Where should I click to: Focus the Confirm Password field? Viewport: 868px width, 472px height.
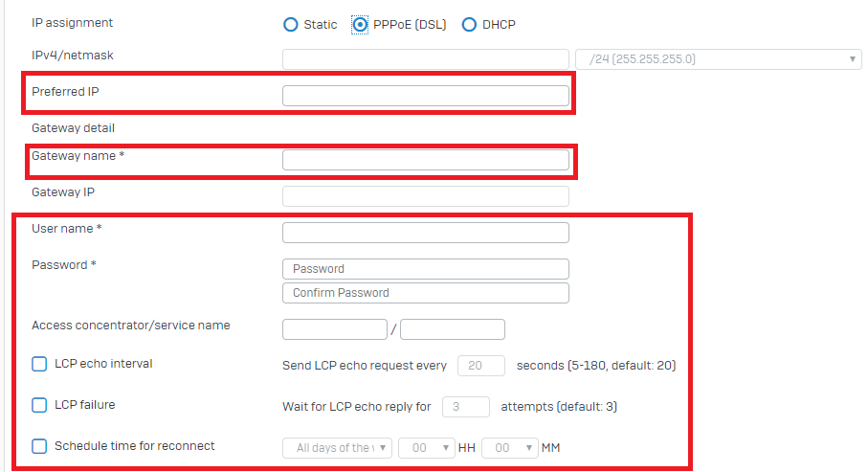pos(425,293)
